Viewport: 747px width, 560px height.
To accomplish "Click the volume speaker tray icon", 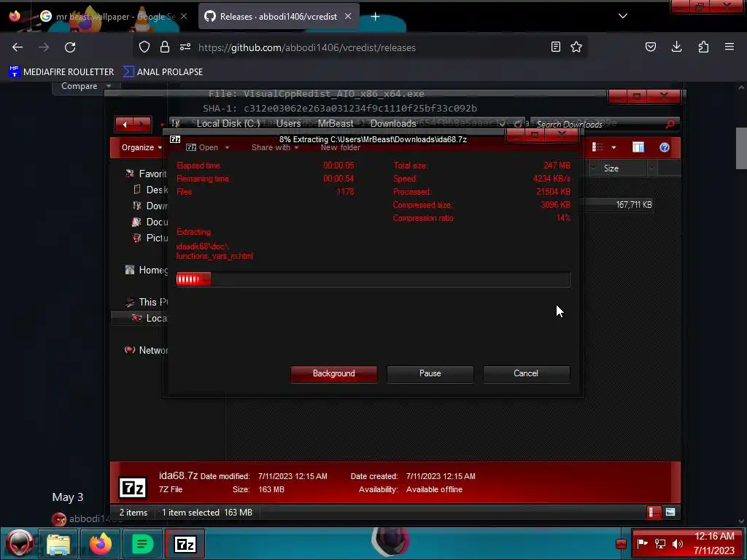I will (678, 544).
